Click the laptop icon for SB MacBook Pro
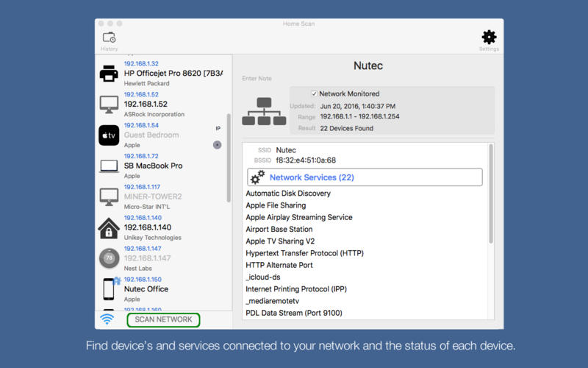 click(x=109, y=166)
